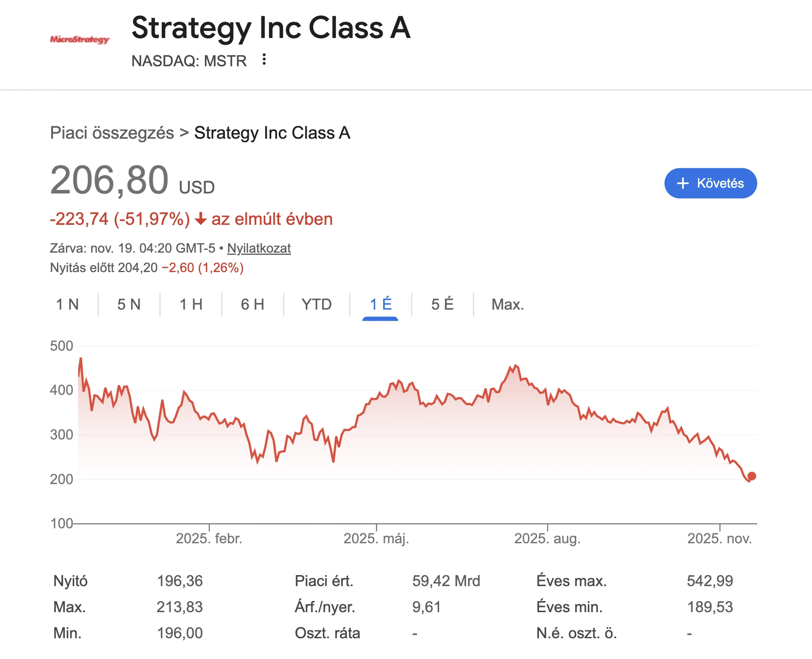The width and height of the screenshot is (812, 659).
Task: Open the three-dot options menu
Action: (264, 59)
